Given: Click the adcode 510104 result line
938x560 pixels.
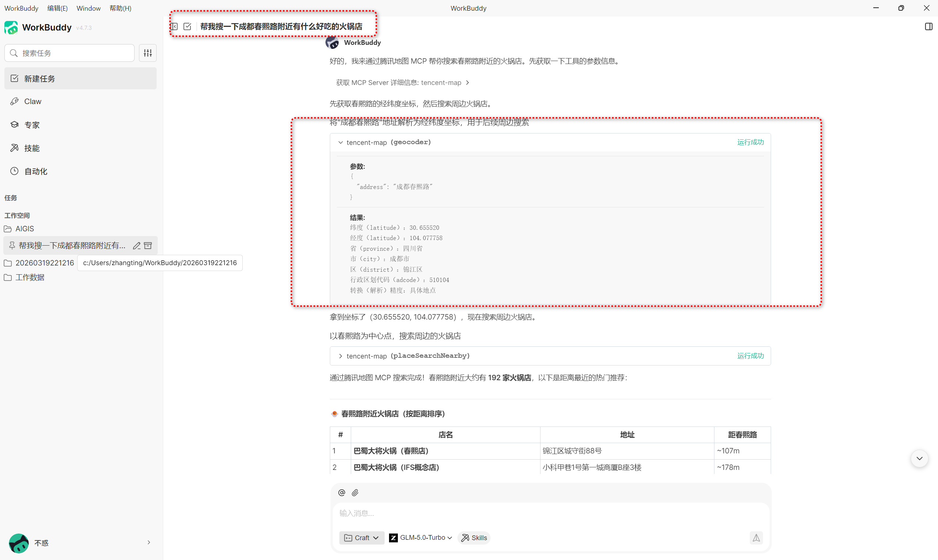Looking at the screenshot, I should click(399, 280).
